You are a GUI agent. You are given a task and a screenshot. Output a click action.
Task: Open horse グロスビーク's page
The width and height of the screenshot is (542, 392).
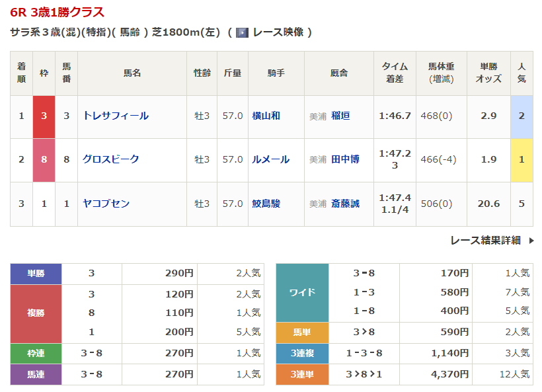point(110,159)
